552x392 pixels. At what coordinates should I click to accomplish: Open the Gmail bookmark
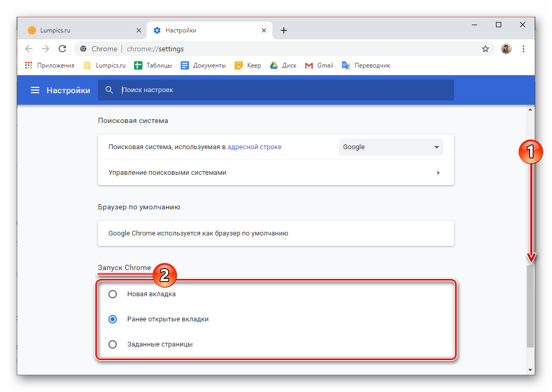click(x=319, y=65)
